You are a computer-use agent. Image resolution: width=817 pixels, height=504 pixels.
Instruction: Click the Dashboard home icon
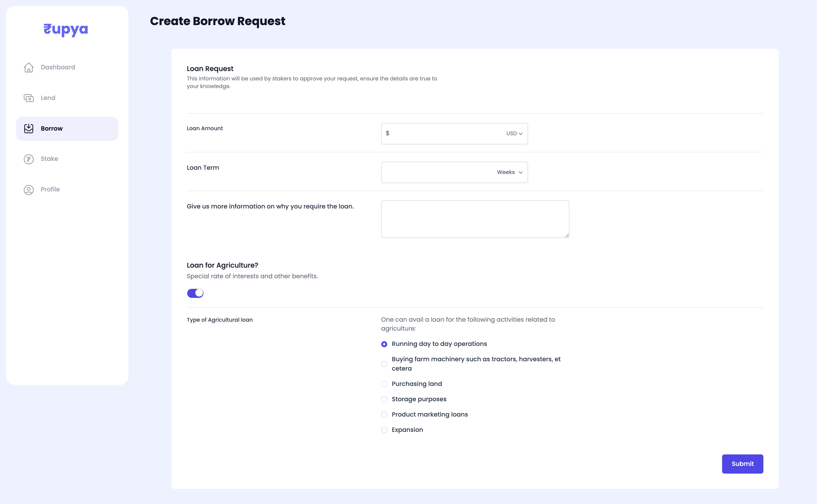click(29, 67)
